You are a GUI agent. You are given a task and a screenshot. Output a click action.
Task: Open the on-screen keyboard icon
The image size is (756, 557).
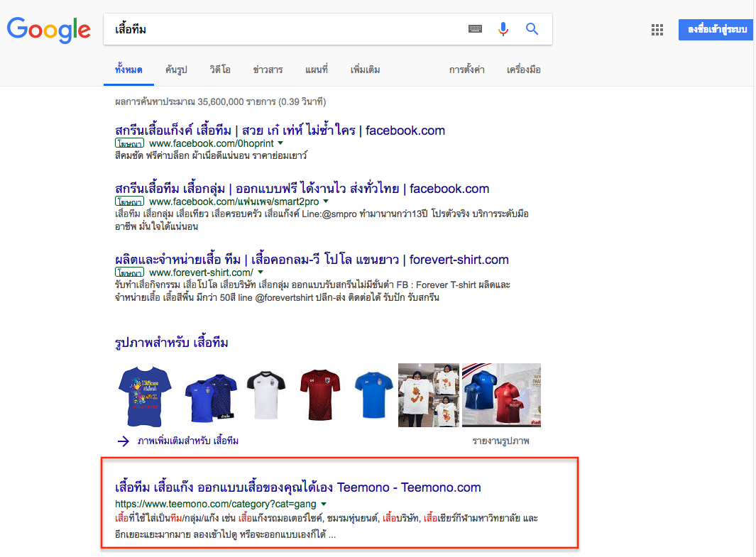[475, 29]
